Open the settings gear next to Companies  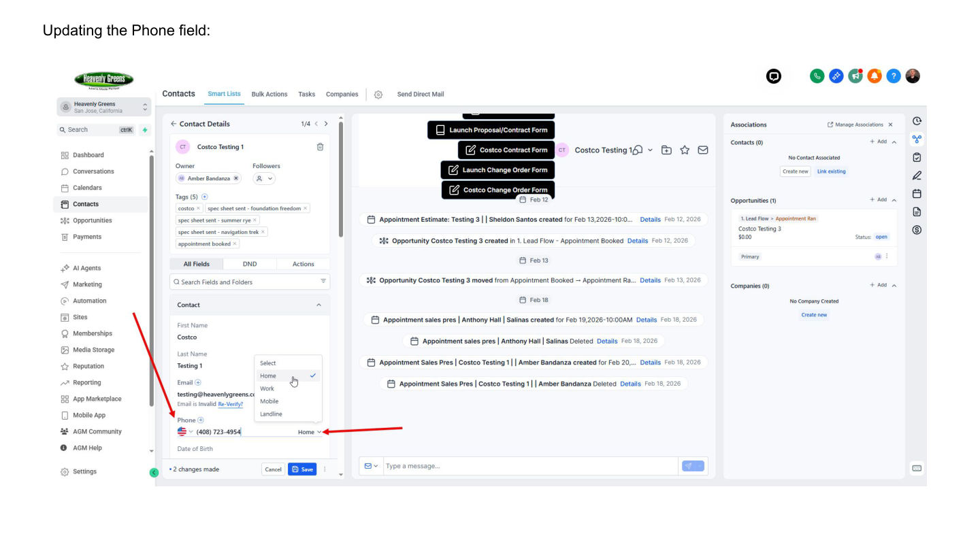[x=378, y=95]
